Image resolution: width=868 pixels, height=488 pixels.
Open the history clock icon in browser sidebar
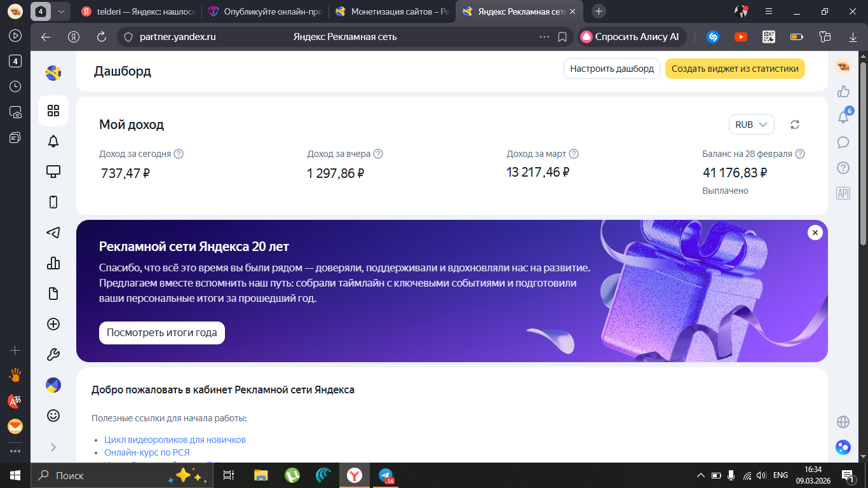click(x=15, y=86)
